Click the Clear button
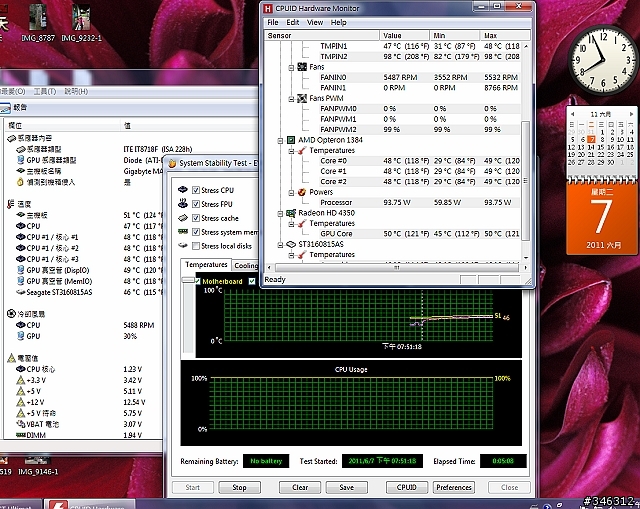This screenshot has width=640, height=509. coord(300,487)
